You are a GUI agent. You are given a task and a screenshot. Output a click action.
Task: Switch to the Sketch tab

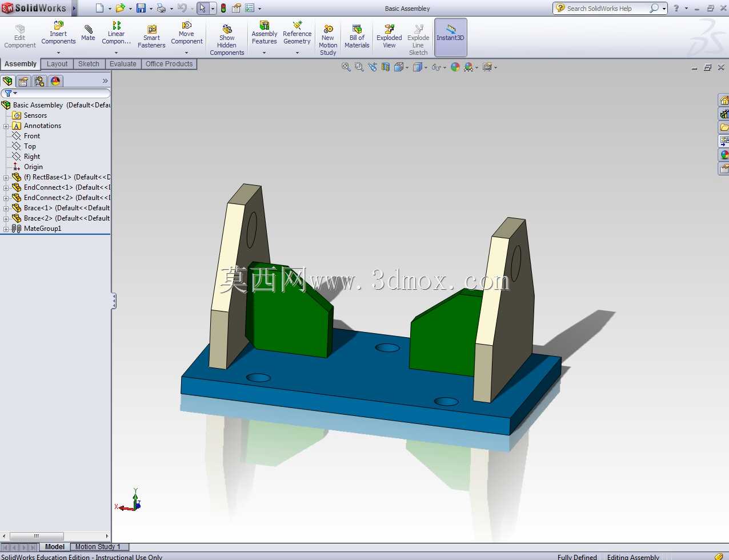pos(89,64)
